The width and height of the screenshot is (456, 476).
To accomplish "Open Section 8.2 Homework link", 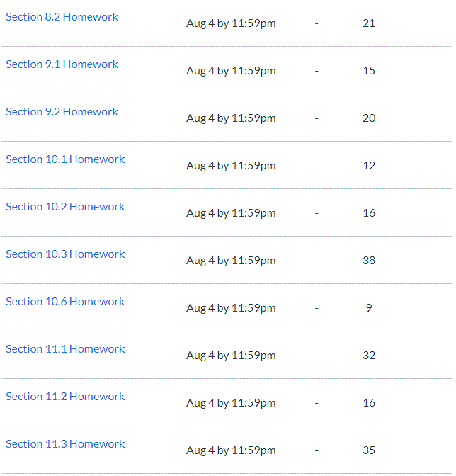I will click(x=62, y=17).
